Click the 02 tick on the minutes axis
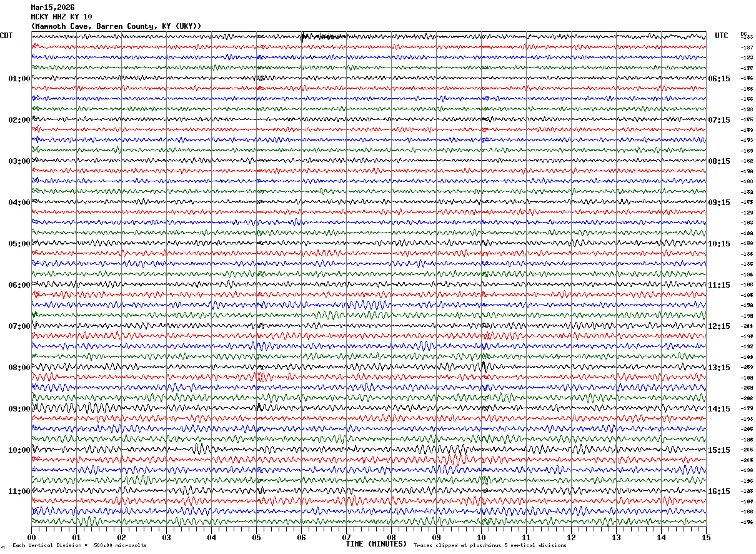 pos(121,537)
